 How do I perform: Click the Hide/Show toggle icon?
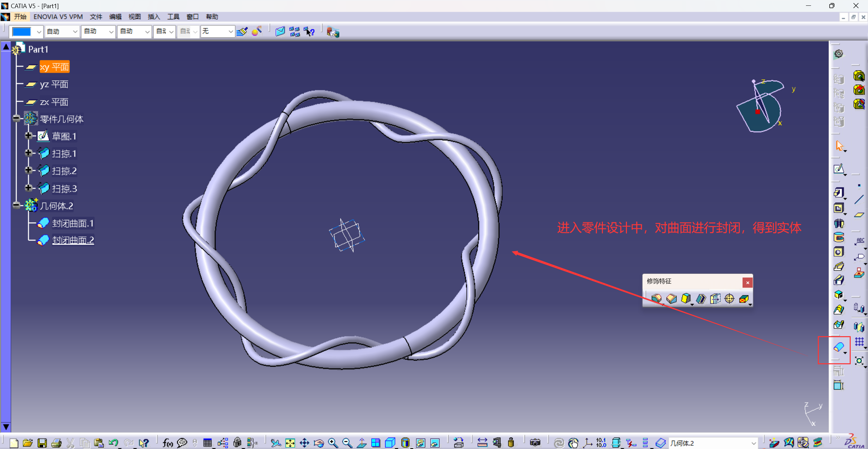(x=420, y=443)
